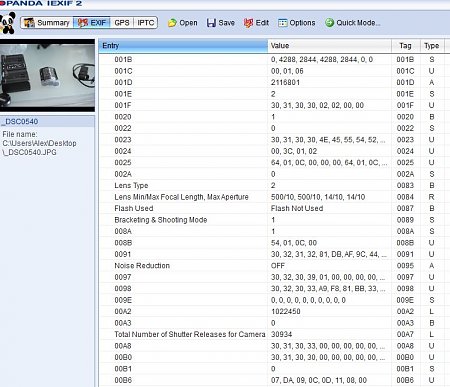Viewport: 450px width, 387px height.
Task: Select the 00B1 entry row
Action: [x=123, y=369]
